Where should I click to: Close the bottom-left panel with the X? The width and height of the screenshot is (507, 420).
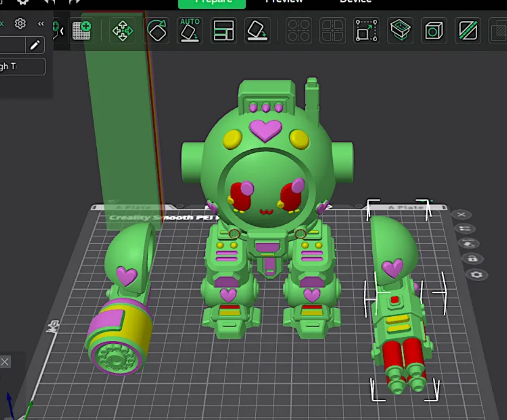4,362
